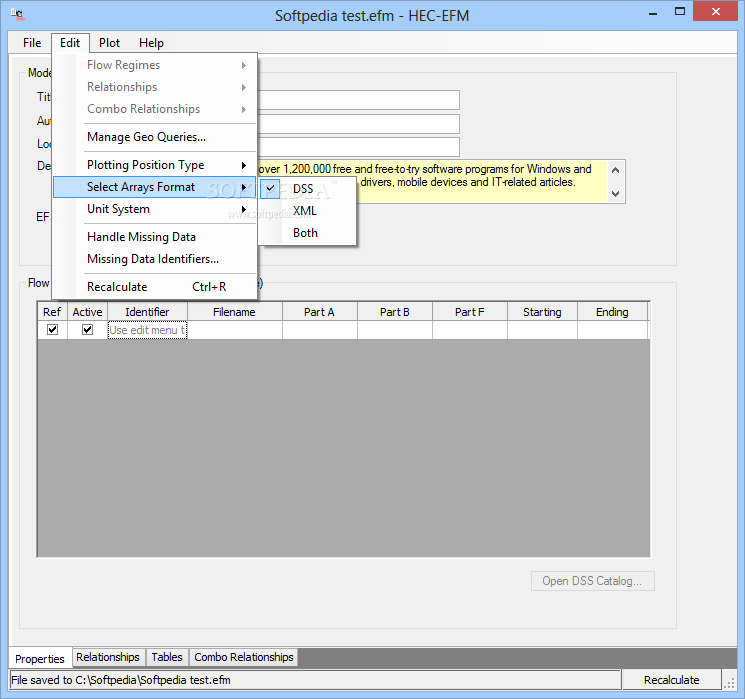Screen dimensions: 745x699
Task: Minimize the HEC-EFM window
Action: pos(653,12)
